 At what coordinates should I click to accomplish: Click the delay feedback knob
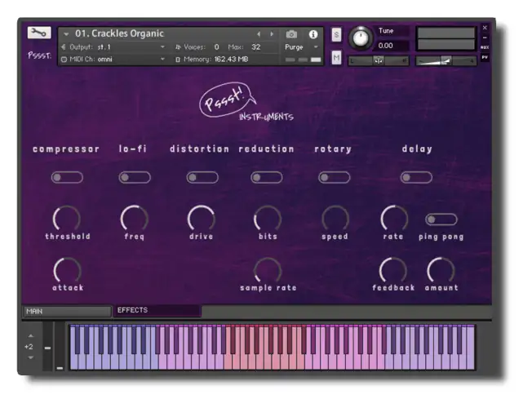(x=393, y=271)
